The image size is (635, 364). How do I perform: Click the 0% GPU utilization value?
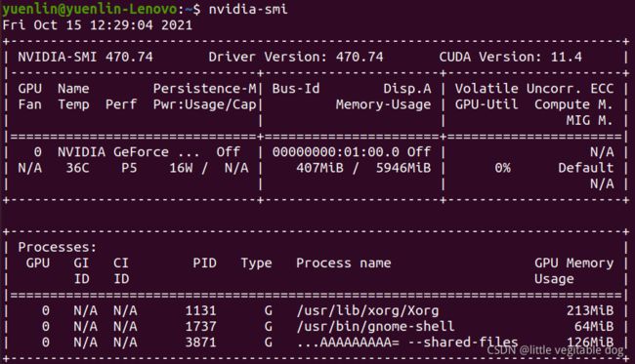pos(502,168)
